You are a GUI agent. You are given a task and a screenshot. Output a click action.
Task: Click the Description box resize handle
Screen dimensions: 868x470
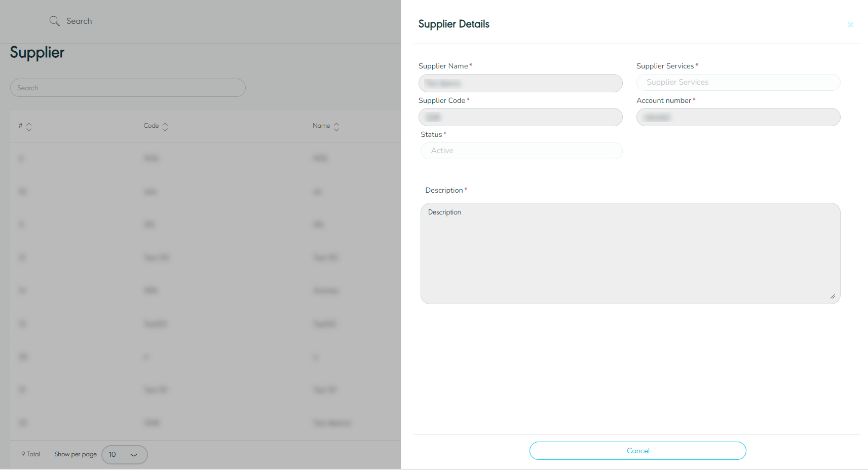833,297
